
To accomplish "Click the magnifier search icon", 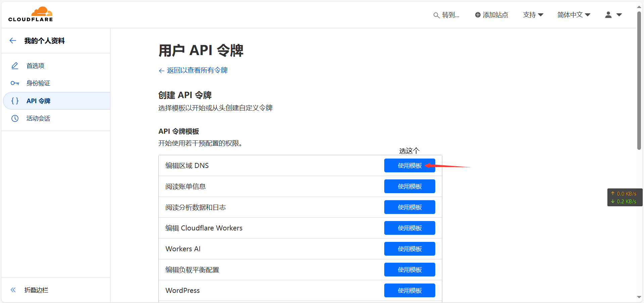I will [x=436, y=15].
